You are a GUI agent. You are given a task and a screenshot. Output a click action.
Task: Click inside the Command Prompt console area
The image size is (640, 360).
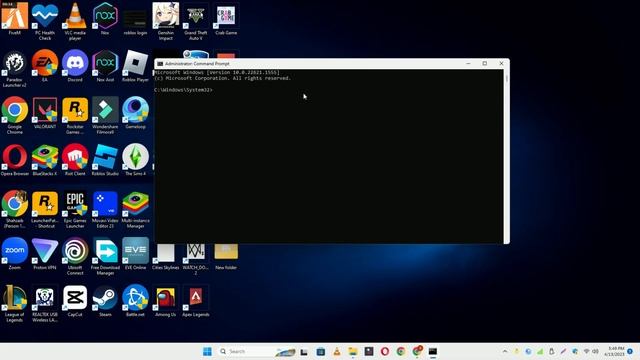coord(329,156)
